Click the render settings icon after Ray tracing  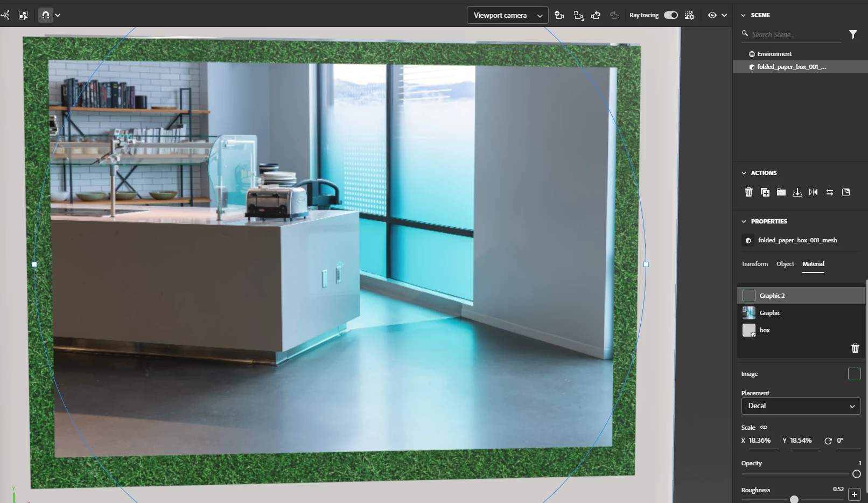pyautogui.click(x=689, y=15)
